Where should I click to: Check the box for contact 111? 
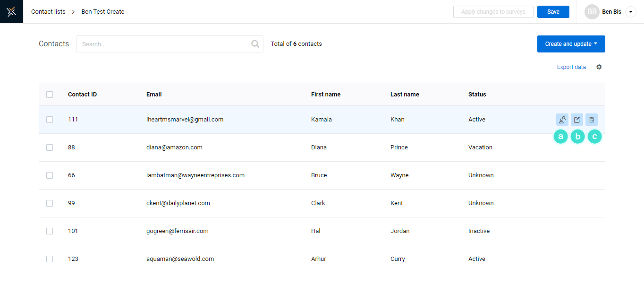pos(50,120)
